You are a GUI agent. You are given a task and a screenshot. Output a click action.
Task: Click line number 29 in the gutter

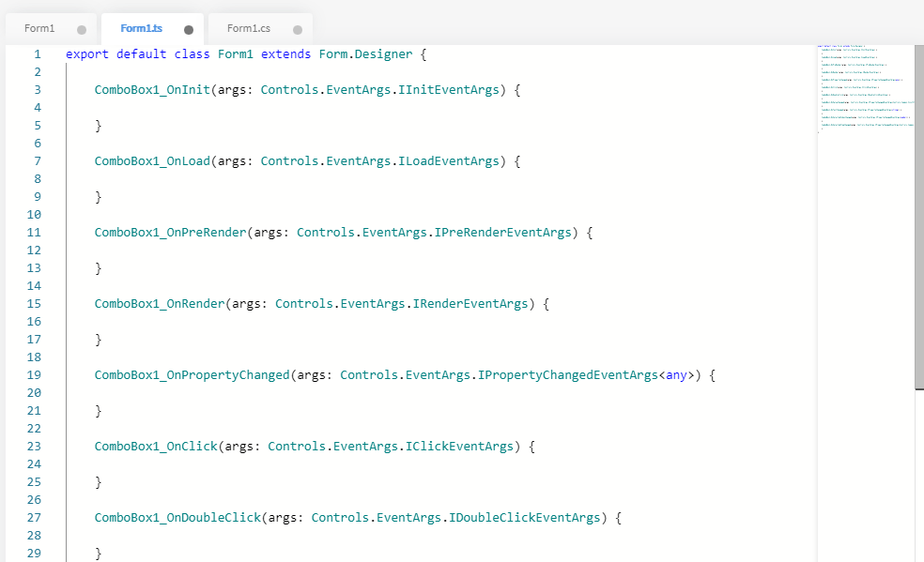click(x=34, y=554)
